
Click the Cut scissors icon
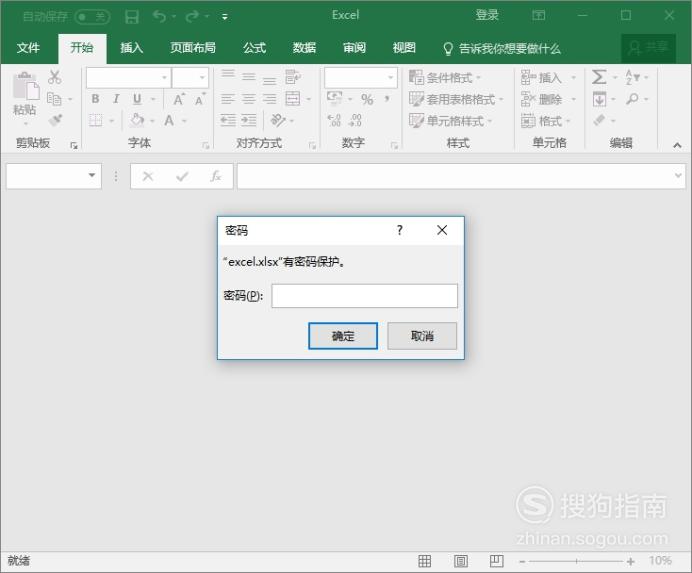(55, 77)
